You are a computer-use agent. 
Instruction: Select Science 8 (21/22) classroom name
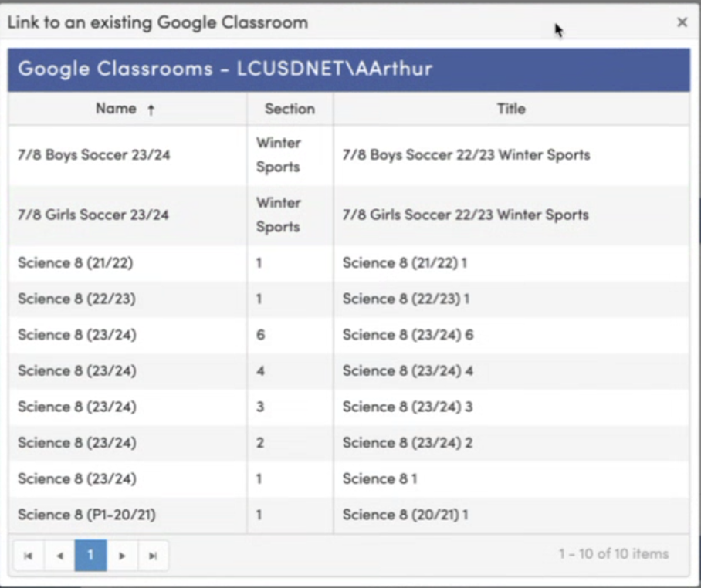[75, 262]
